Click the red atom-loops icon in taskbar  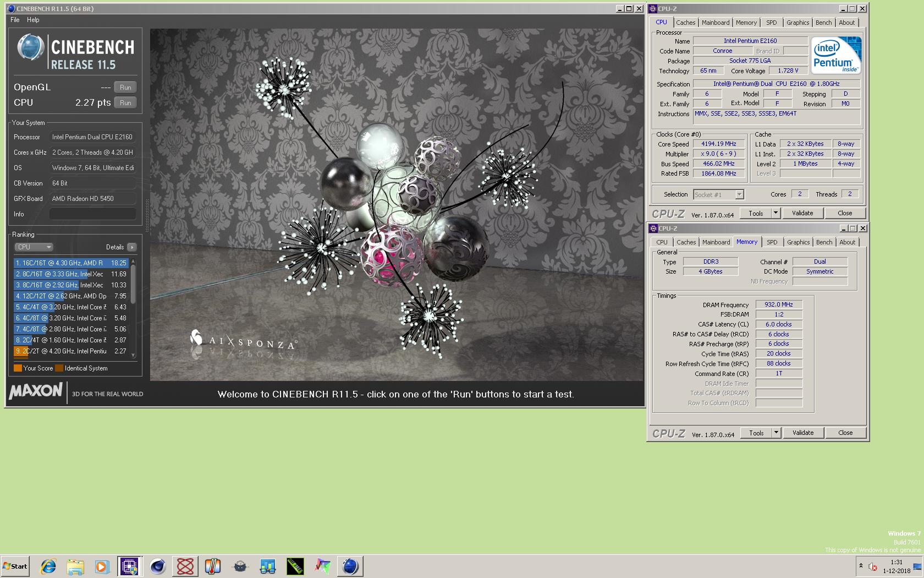point(185,566)
